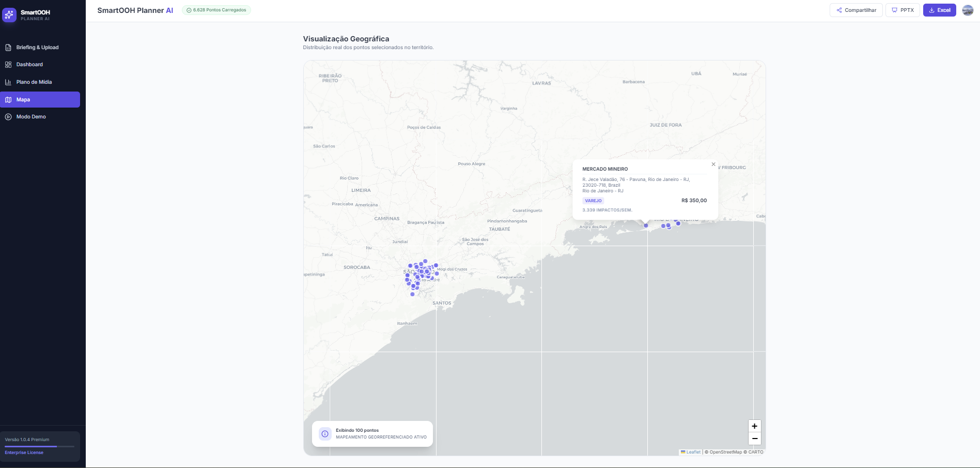Zoom out the map with minus button
980x468 pixels.
[x=755, y=439]
